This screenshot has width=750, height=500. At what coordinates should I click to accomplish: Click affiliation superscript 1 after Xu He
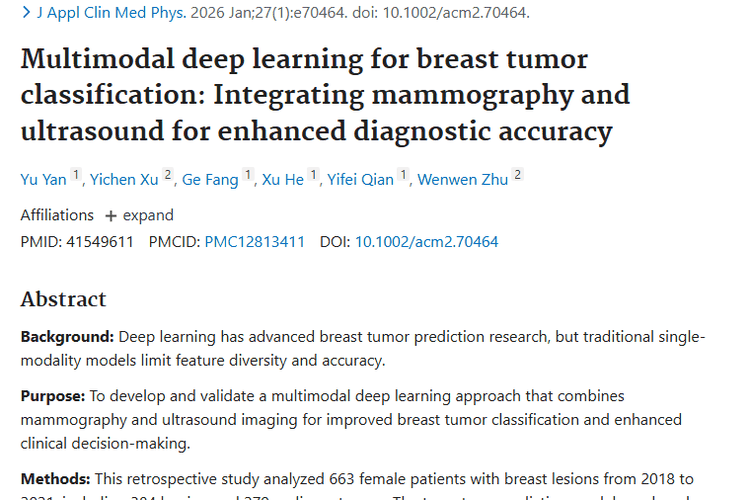(313, 175)
